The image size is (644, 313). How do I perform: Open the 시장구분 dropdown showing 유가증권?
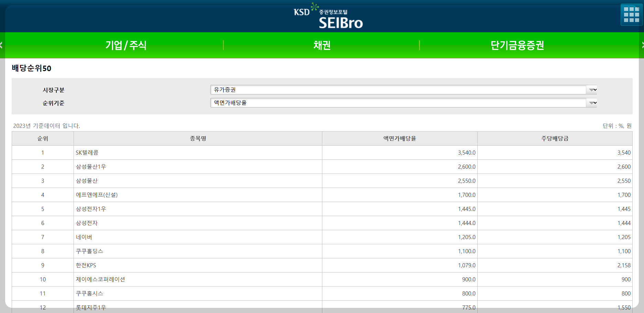point(403,90)
